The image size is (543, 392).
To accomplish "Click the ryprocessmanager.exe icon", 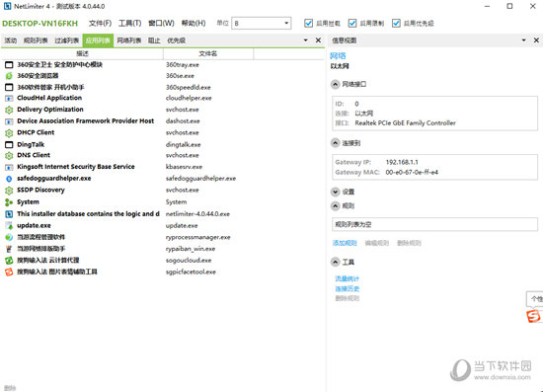I will [9, 237].
